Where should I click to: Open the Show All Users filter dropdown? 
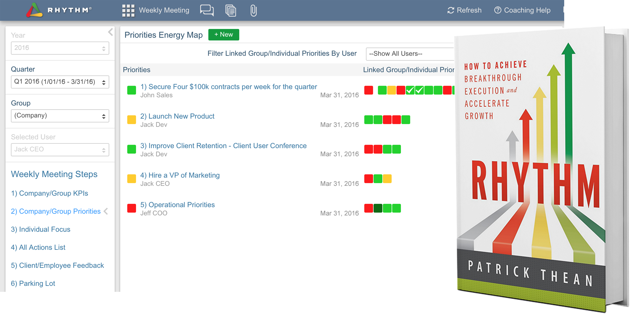[410, 54]
